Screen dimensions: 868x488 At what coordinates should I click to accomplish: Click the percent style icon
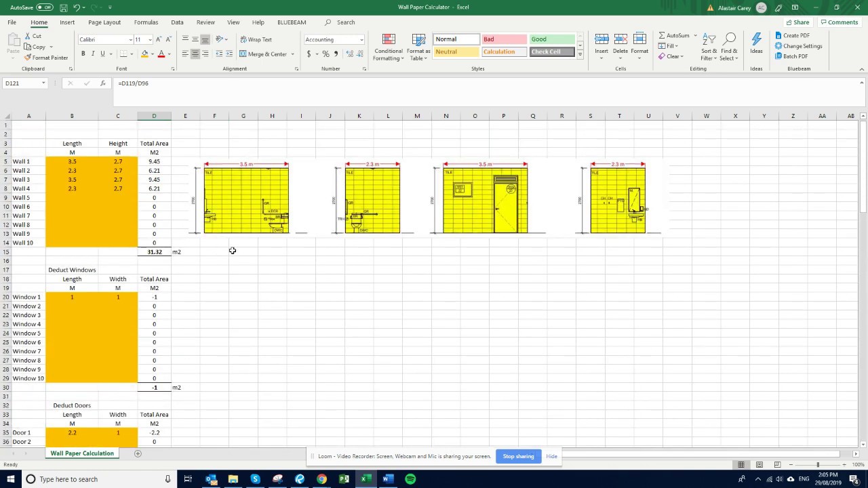tap(325, 54)
